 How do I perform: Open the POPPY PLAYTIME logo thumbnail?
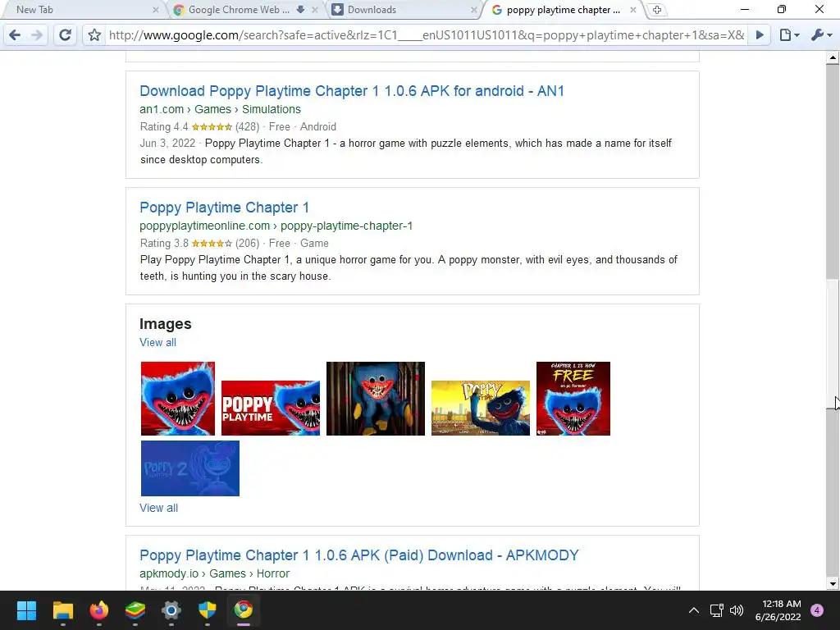pyautogui.click(x=271, y=409)
